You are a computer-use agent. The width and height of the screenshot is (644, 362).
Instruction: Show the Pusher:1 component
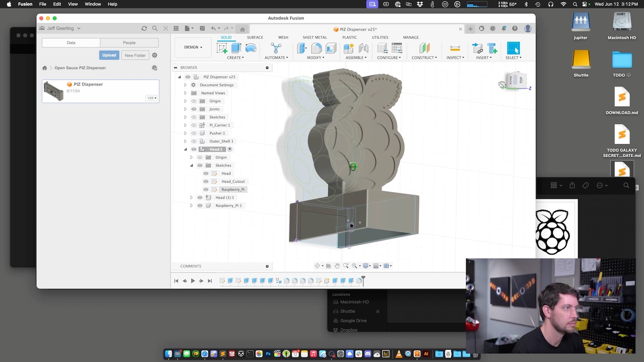click(x=194, y=133)
